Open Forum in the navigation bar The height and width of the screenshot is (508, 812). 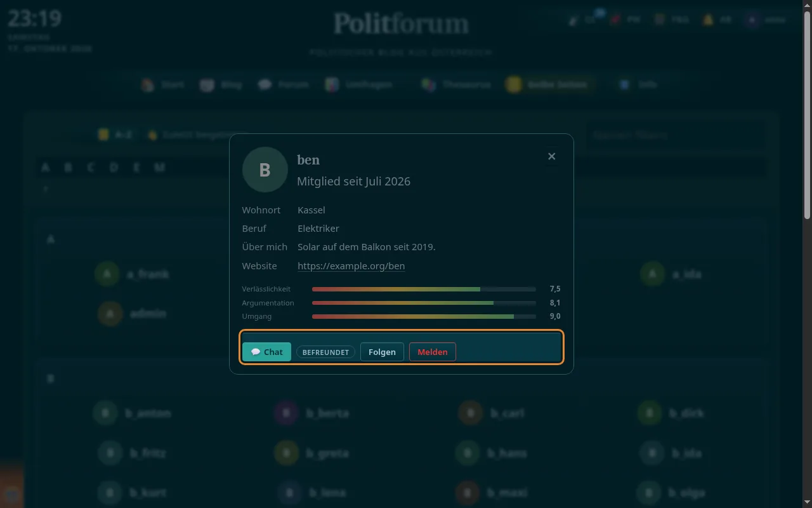[284, 84]
